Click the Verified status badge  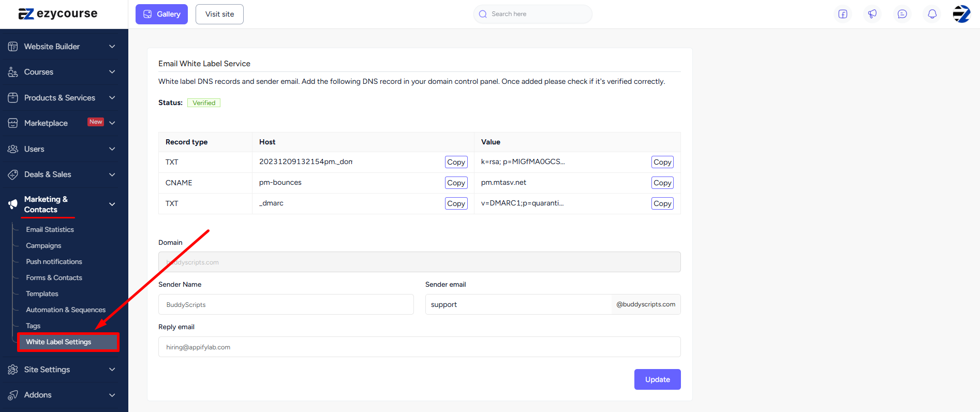coord(204,102)
